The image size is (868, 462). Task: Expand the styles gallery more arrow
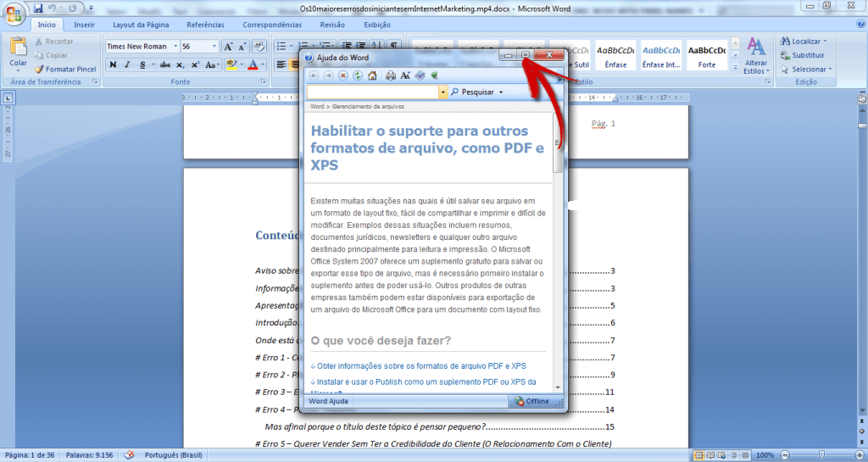point(735,67)
